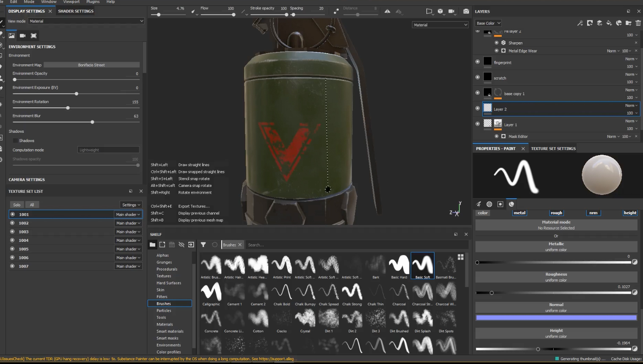Enable the Shadows checkbox
The height and width of the screenshot is (364, 643).
(15, 141)
